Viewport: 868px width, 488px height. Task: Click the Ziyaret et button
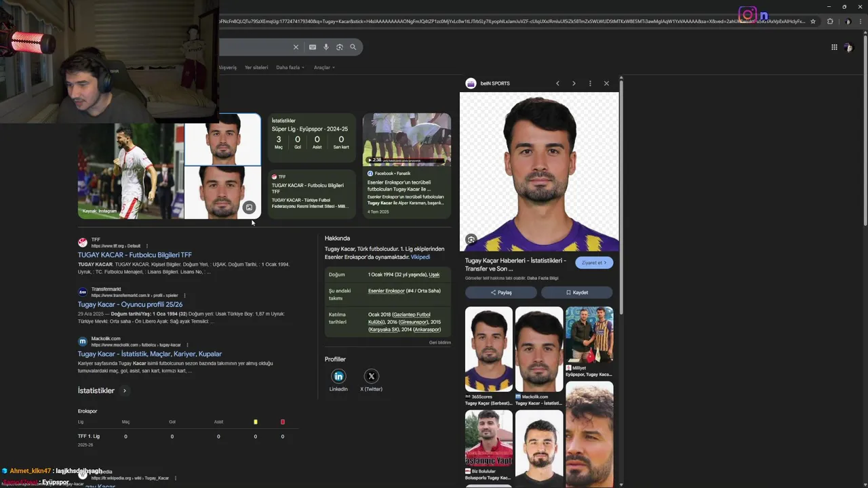(594, 263)
